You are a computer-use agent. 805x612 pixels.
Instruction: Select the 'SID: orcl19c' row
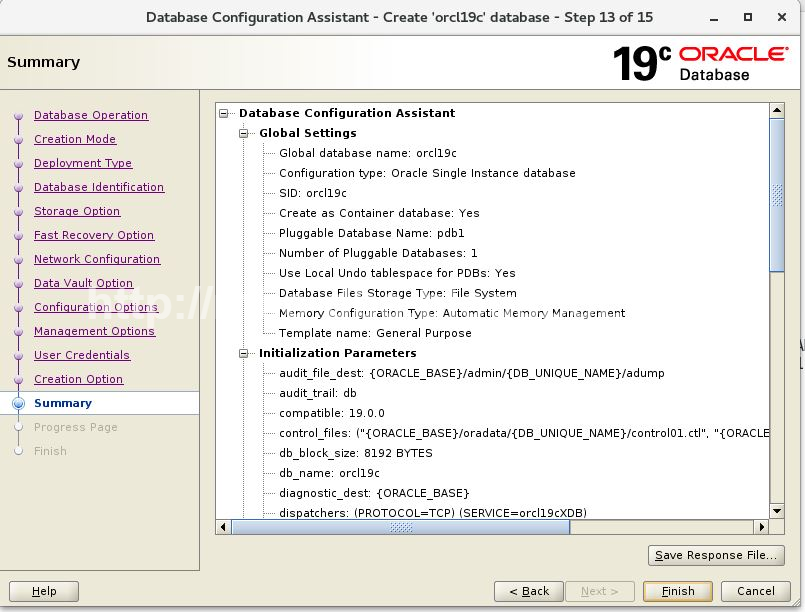pyautogui.click(x=313, y=193)
